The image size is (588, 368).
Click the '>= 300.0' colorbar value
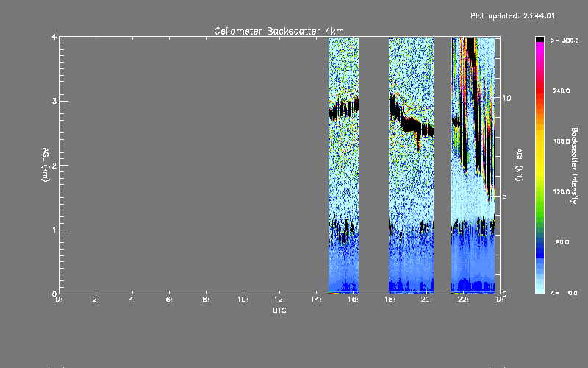564,40
